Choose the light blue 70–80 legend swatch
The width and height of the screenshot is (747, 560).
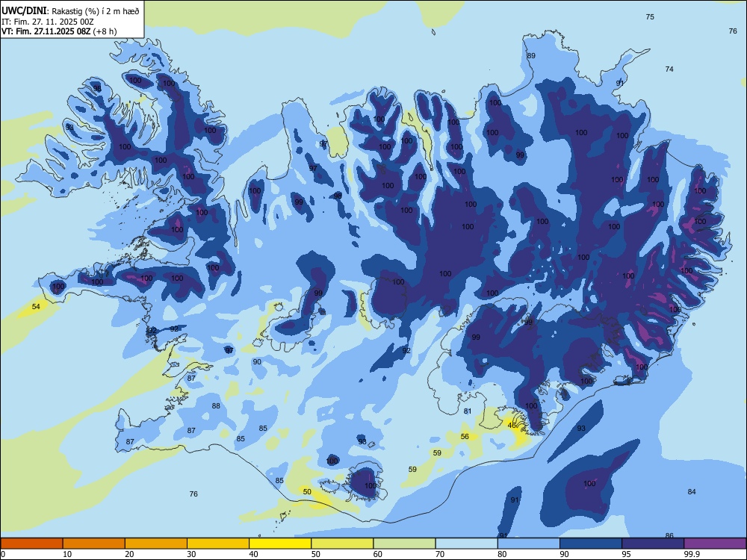(x=467, y=544)
